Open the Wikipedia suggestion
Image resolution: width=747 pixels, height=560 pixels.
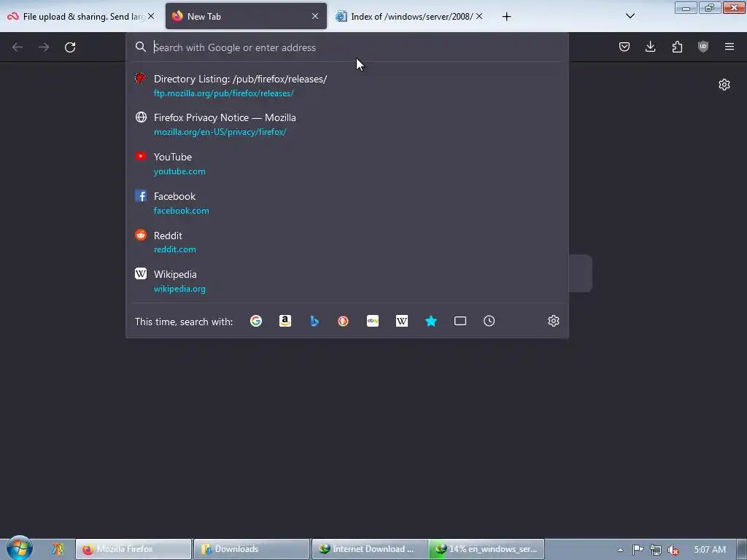point(347,281)
